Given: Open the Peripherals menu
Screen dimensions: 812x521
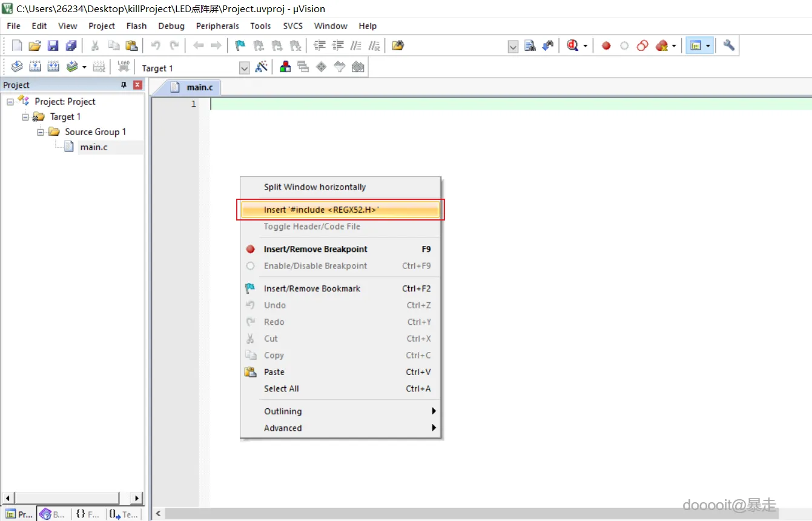Looking at the screenshot, I should coord(217,26).
